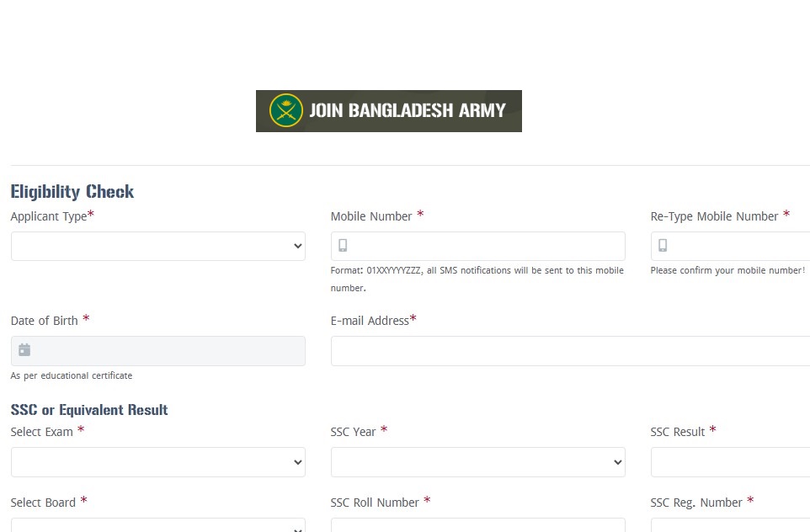Click the Eligibility Check heading
The image size is (810, 532).
[72, 192]
